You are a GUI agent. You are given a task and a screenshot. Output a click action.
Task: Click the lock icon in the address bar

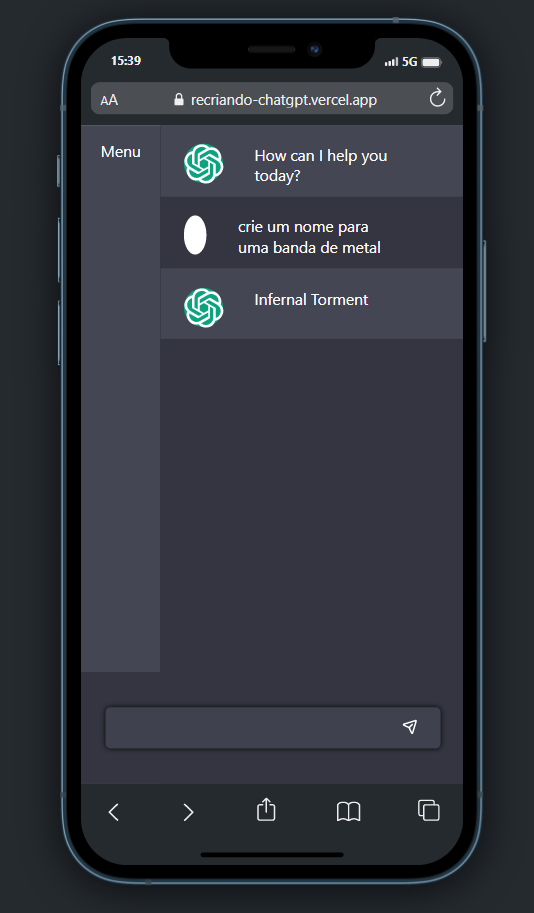pos(179,99)
